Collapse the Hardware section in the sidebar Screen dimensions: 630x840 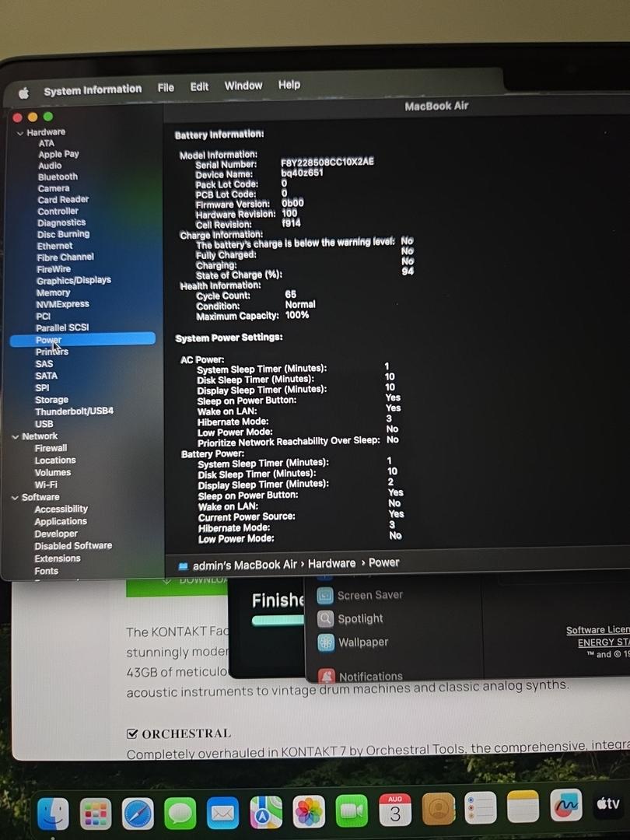coord(19,133)
